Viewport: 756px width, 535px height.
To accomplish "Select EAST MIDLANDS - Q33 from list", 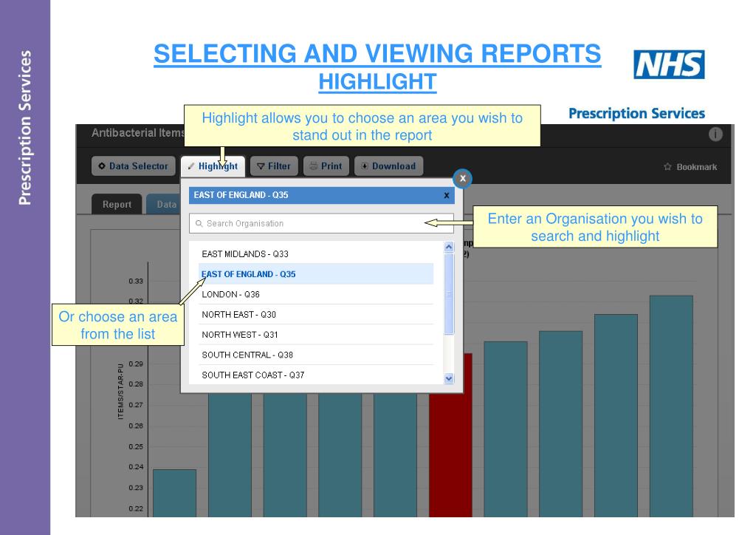I will 316,253.
